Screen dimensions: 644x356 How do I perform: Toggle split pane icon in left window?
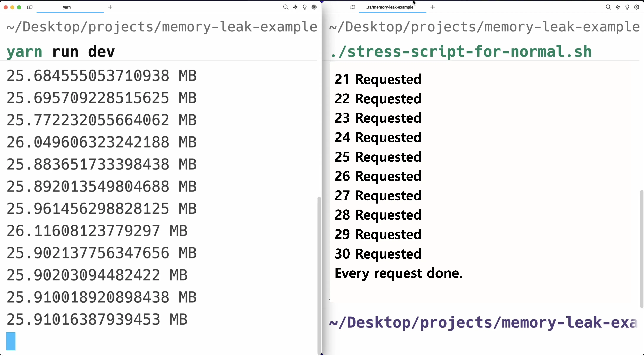30,7
